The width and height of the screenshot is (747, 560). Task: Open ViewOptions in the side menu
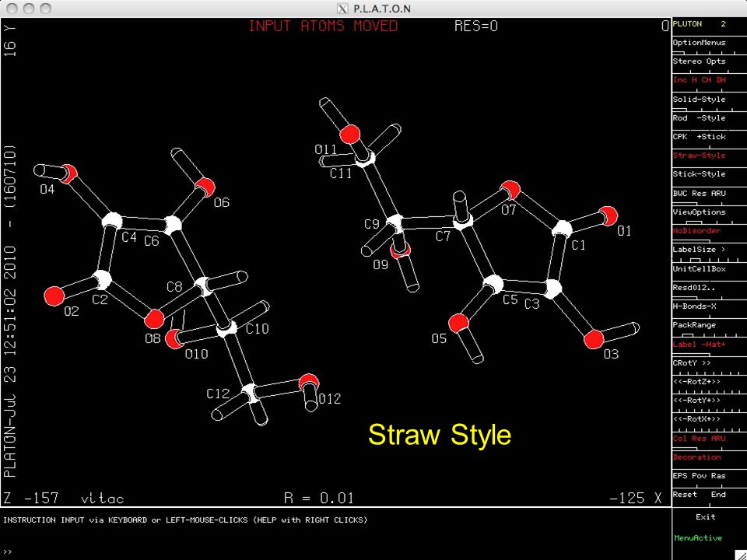click(x=699, y=212)
